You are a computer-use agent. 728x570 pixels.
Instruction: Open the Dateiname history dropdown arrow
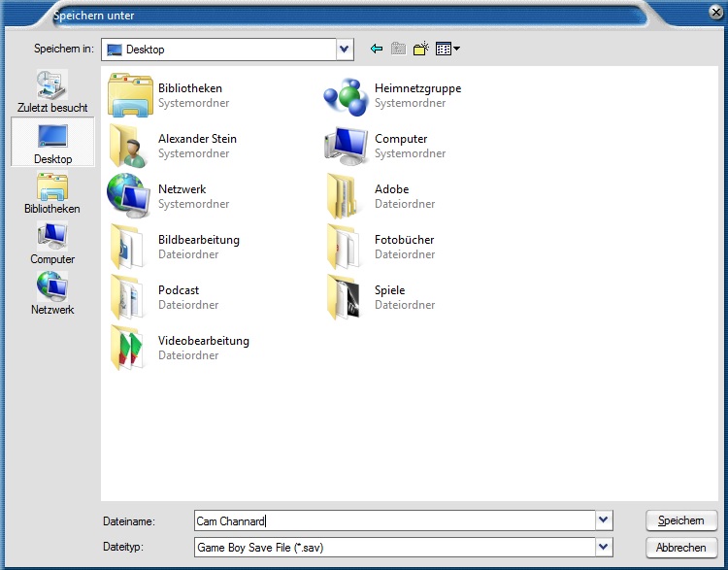tap(605, 521)
